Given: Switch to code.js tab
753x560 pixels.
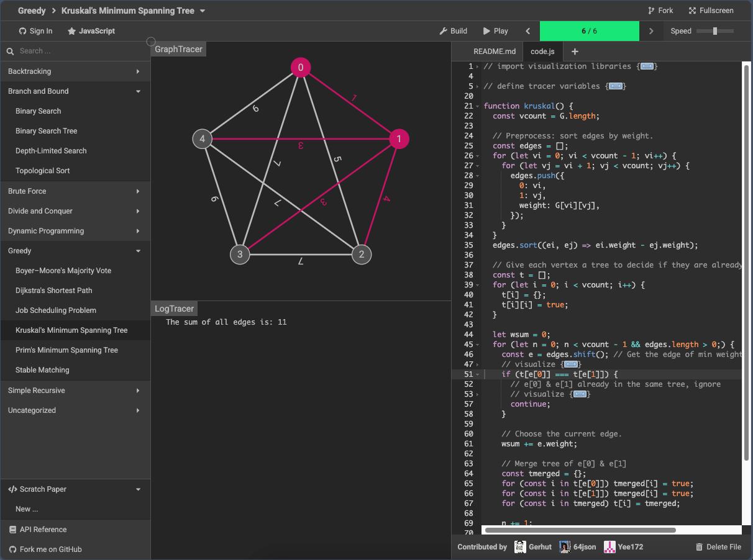Looking at the screenshot, I should [x=542, y=52].
